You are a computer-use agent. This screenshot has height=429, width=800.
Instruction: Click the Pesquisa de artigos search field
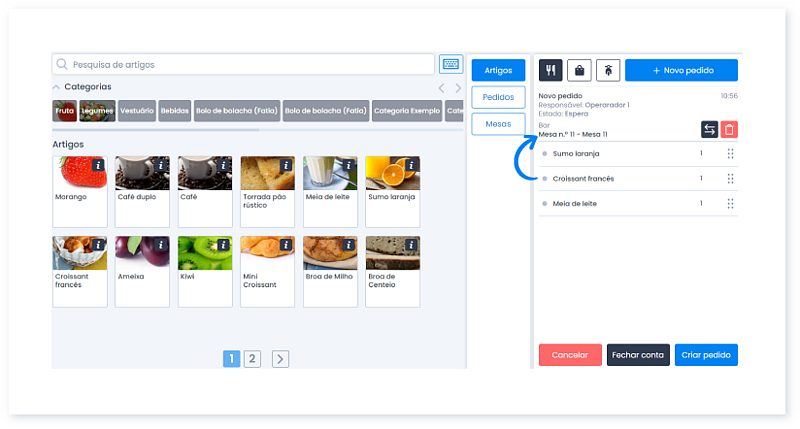tap(245, 64)
